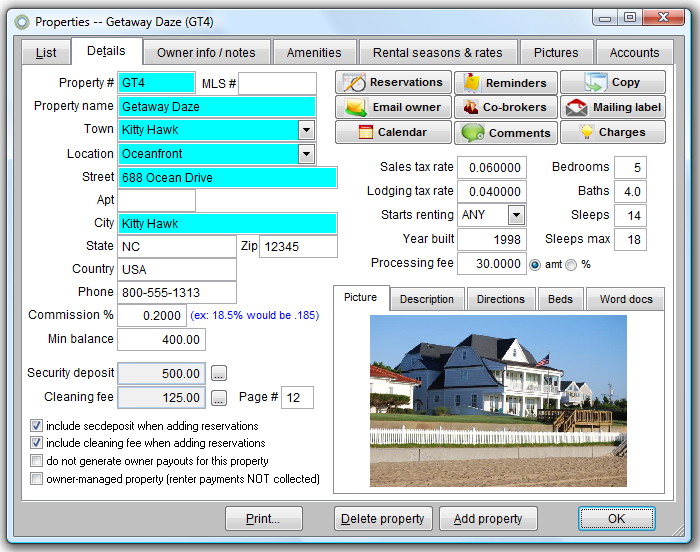Image resolution: width=700 pixels, height=552 pixels.
Task: Expand the Town dropdown
Action: click(x=306, y=130)
